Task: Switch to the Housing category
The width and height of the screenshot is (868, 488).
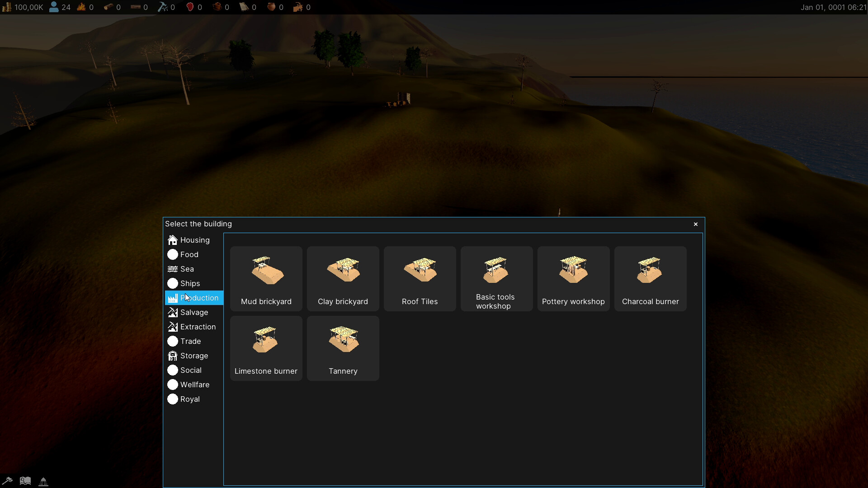Action: click(x=194, y=240)
